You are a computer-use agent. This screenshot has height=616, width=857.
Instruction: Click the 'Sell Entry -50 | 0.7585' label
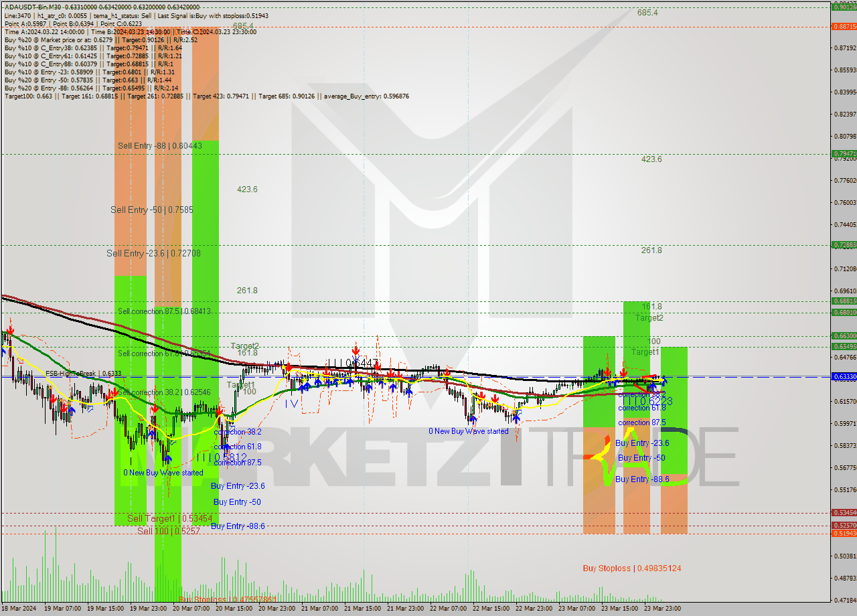click(152, 210)
